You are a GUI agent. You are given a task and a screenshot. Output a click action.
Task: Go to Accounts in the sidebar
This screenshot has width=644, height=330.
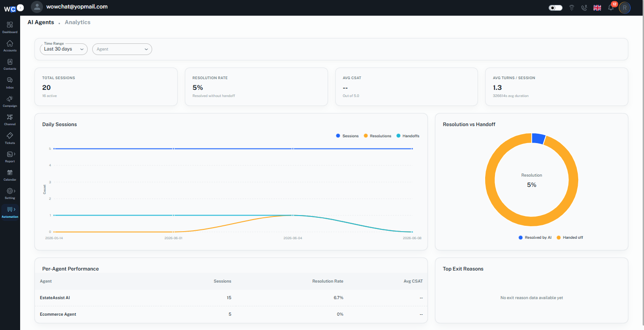point(10,44)
